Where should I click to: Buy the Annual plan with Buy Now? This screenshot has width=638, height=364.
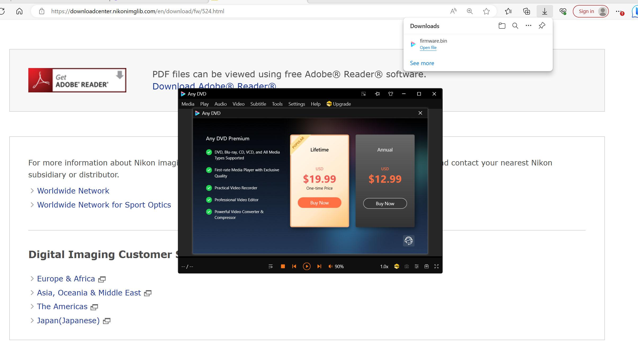click(x=385, y=203)
